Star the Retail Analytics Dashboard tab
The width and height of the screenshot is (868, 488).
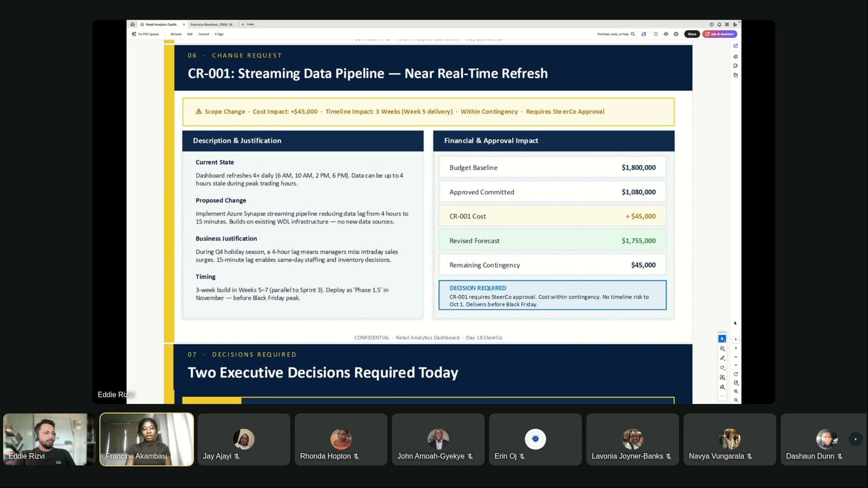[x=142, y=24]
